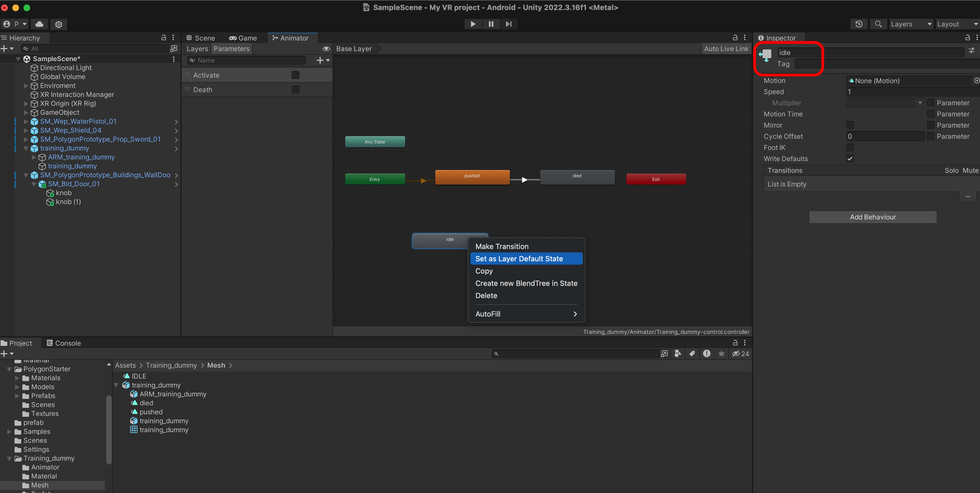The width and height of the screenshot is (980, 493).
Task: Expand the Enviroment object in Hierarchy
Action: coord(26,85)
